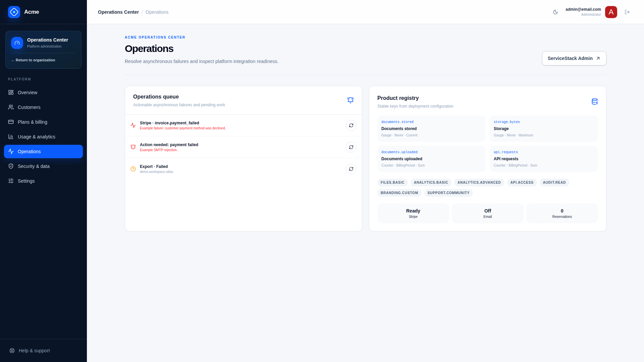Open Settings in the sidebar
644x362 pixels.
pos(43,181)
